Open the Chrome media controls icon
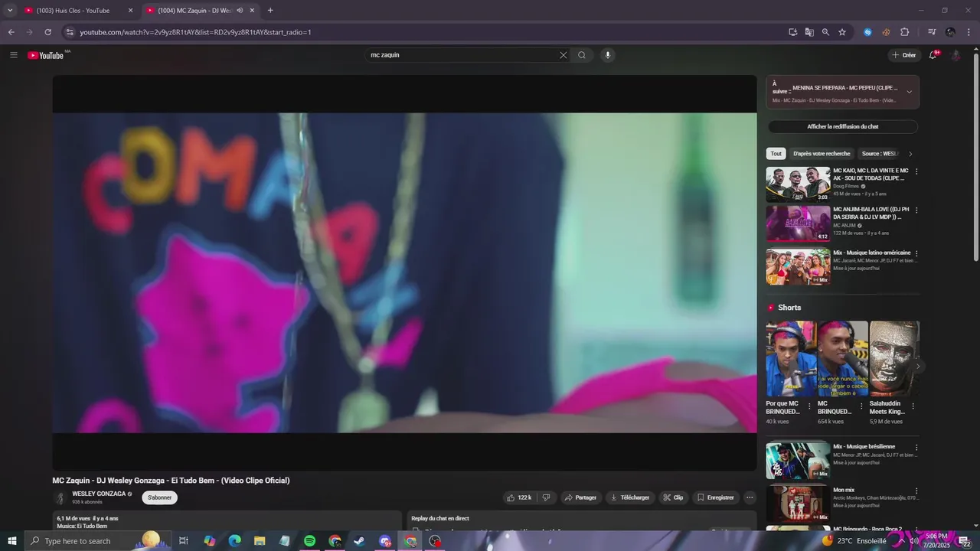The image size is (980, 551). coord(932,32)
